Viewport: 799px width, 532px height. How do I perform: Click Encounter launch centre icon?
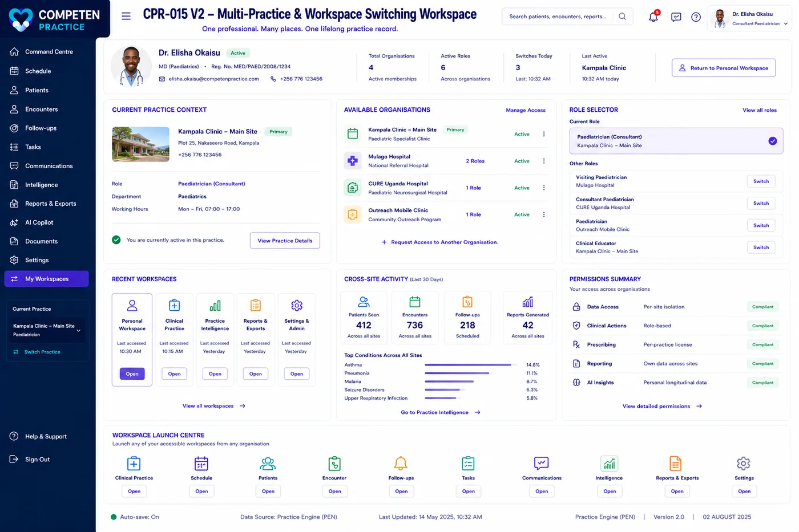[334, 463]
